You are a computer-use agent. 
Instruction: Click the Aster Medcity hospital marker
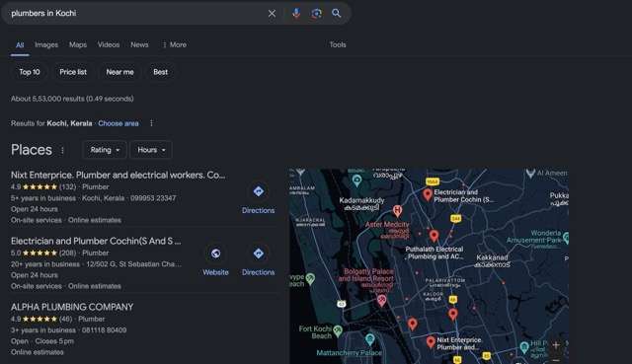point(397,210)
